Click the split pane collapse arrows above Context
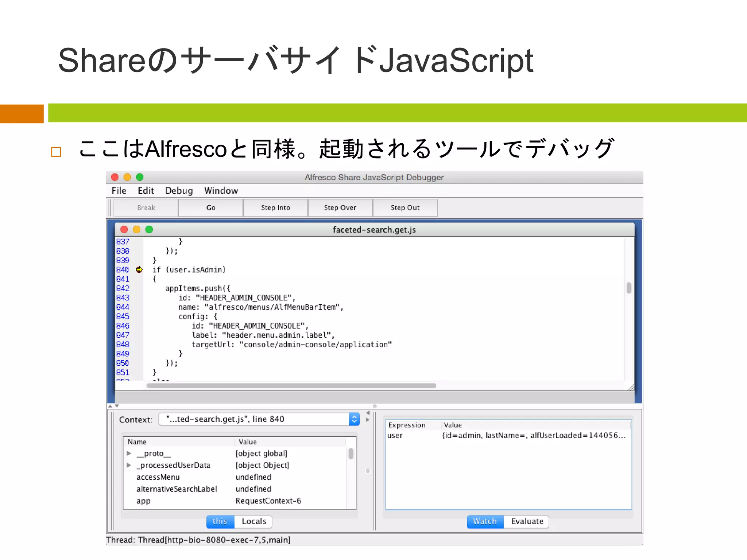The width and height of the screenshot is (747, 560). (113, 406)
